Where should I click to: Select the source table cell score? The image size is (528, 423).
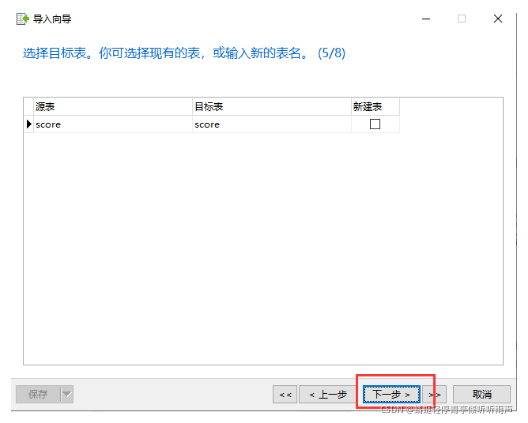113,124
